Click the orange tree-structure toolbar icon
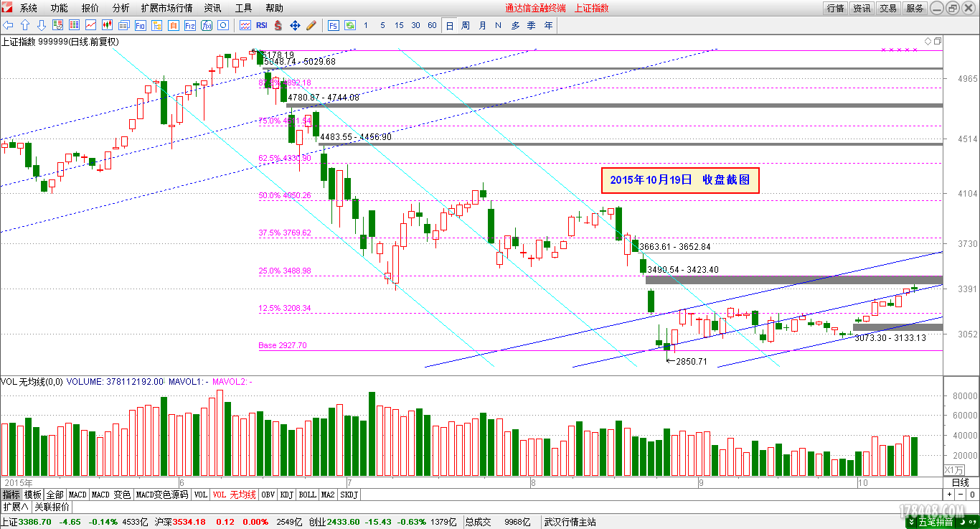 point(156,25)
